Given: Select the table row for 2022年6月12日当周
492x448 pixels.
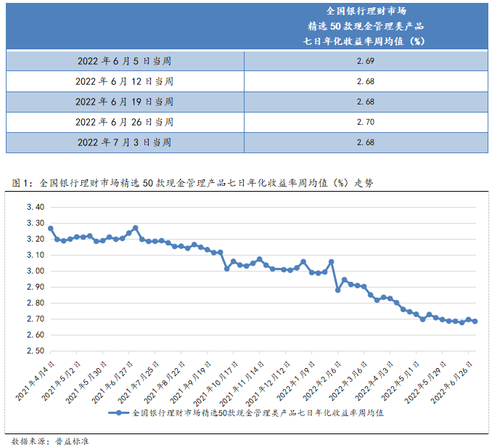Looking at the screenshot, I should pyautogui.click(x=246, y=81).
